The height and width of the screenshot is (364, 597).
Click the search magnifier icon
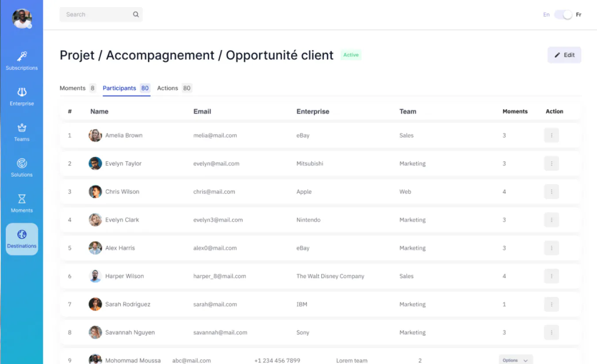[136, 15]
